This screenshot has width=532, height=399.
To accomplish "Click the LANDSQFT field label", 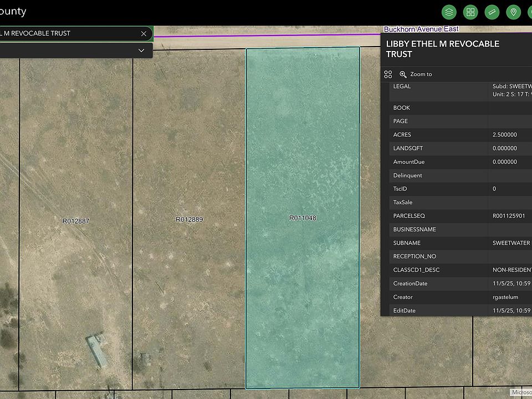I will click(x=408, y=149).
